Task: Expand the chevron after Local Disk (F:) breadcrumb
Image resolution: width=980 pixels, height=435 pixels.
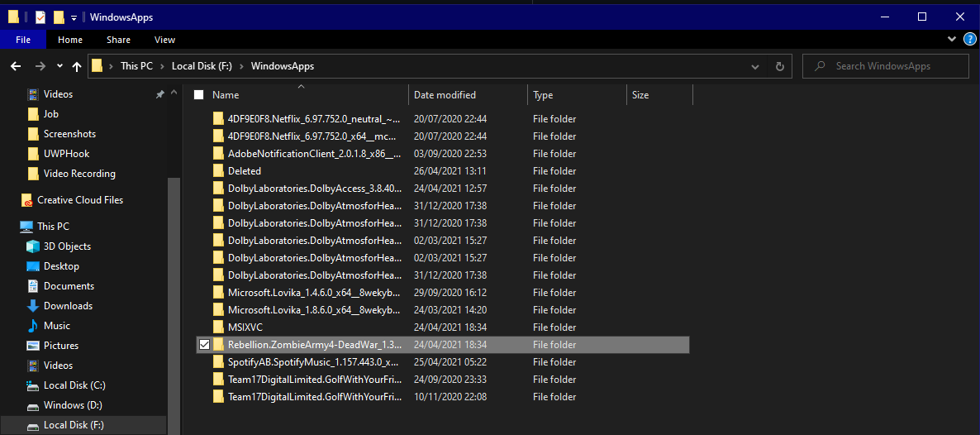Action: pyautogui.click(x=242, y=65)
